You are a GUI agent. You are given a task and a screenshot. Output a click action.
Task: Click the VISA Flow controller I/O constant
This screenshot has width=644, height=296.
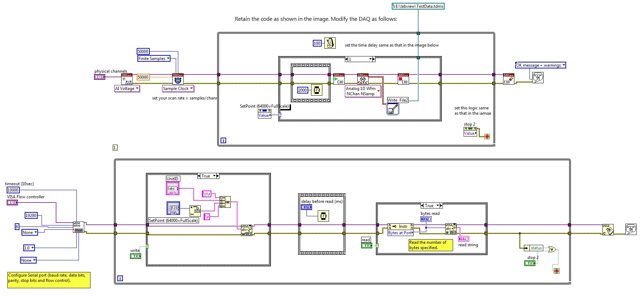pyautogui.click(x=12, y=203)
